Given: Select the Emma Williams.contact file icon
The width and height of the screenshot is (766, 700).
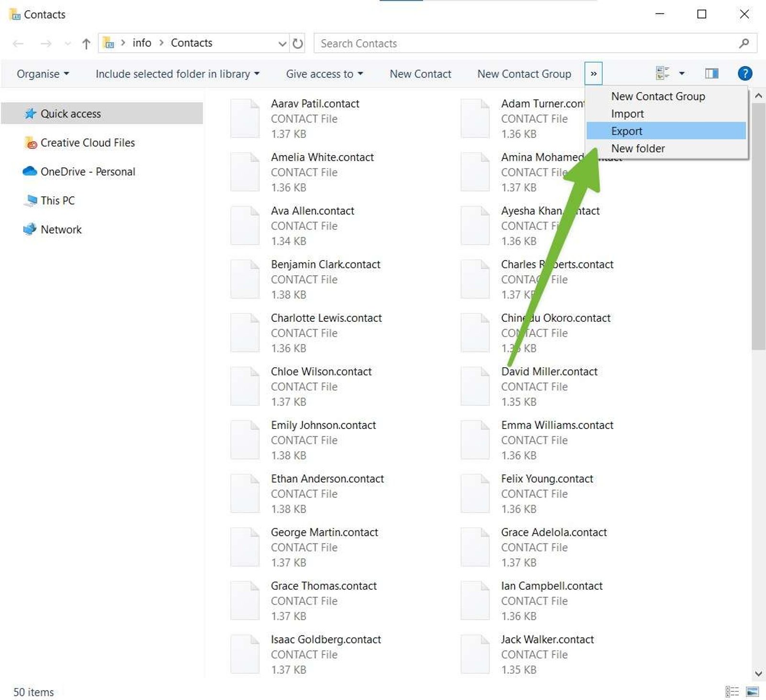Looking at the screenshot, I should coord(475,440).
